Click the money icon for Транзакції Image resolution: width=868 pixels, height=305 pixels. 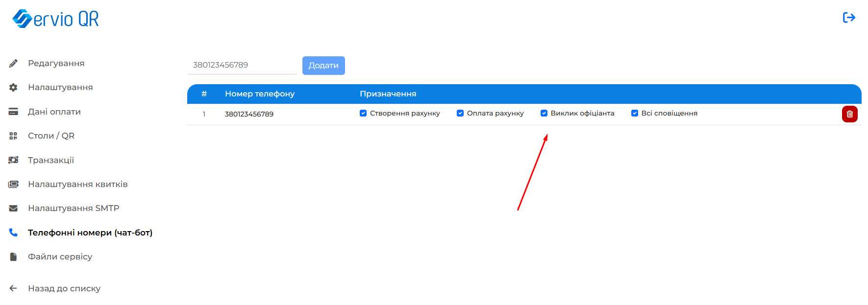tap(13, 160)
